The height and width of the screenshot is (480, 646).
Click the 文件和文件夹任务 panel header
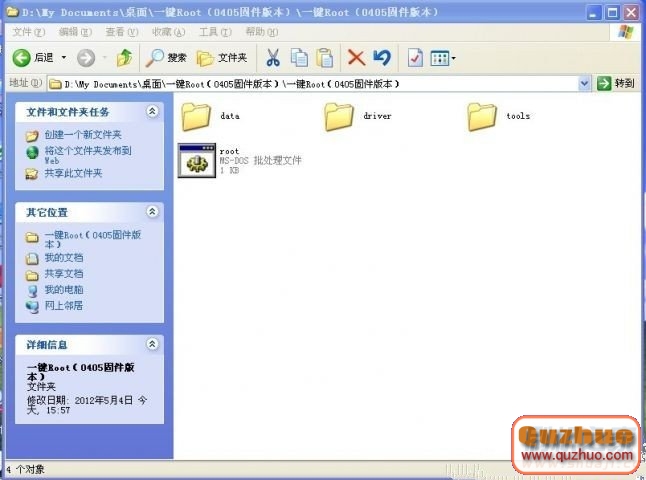tap(89, 112)
